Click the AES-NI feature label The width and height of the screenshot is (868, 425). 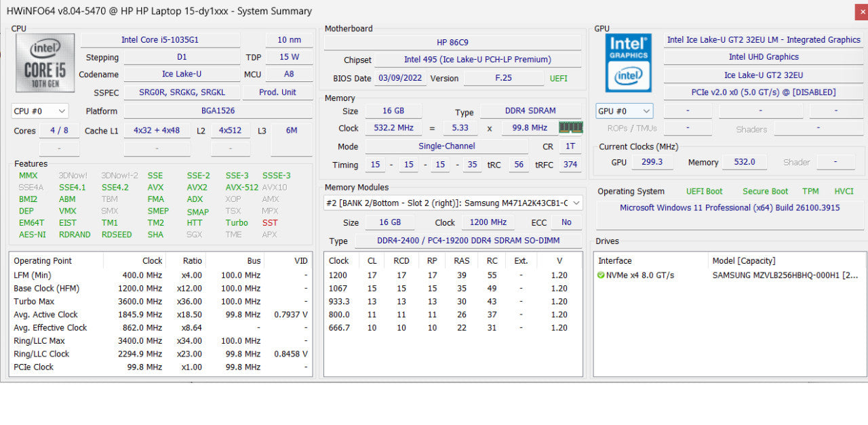point(33,235)
